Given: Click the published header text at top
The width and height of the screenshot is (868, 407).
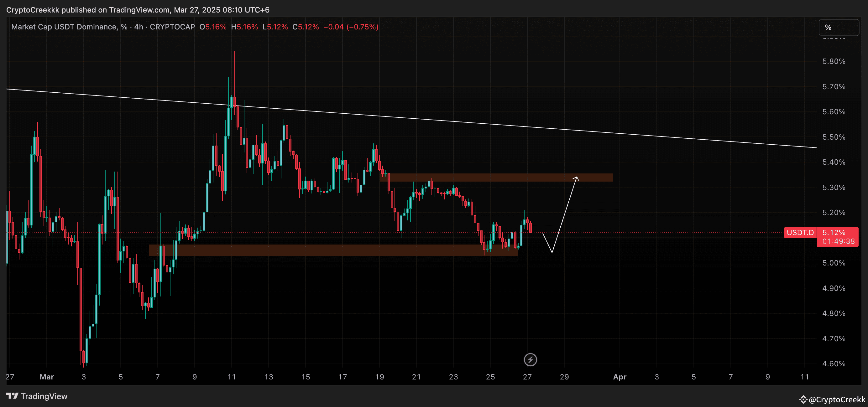Looking at the screenshot, I should coord(138,10).
